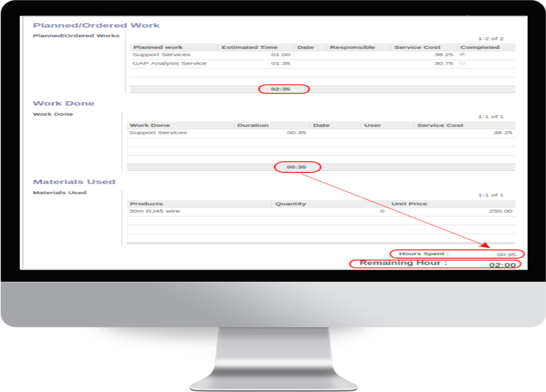Screen dimensions: 546x392
Task: Sort by the Products column header
Action: 146,203
